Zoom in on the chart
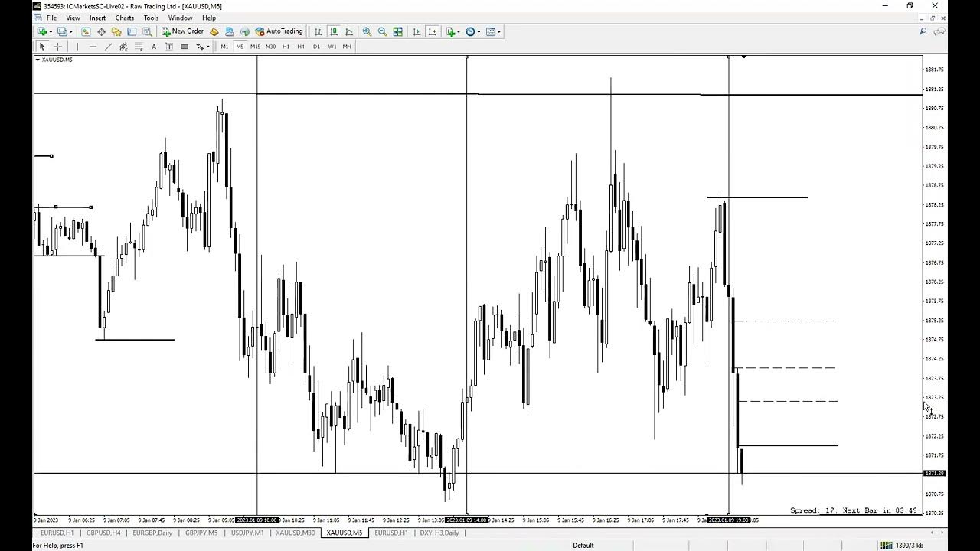Screen dimensions: 980x551 pyautogui.click(x=367, y=31)
